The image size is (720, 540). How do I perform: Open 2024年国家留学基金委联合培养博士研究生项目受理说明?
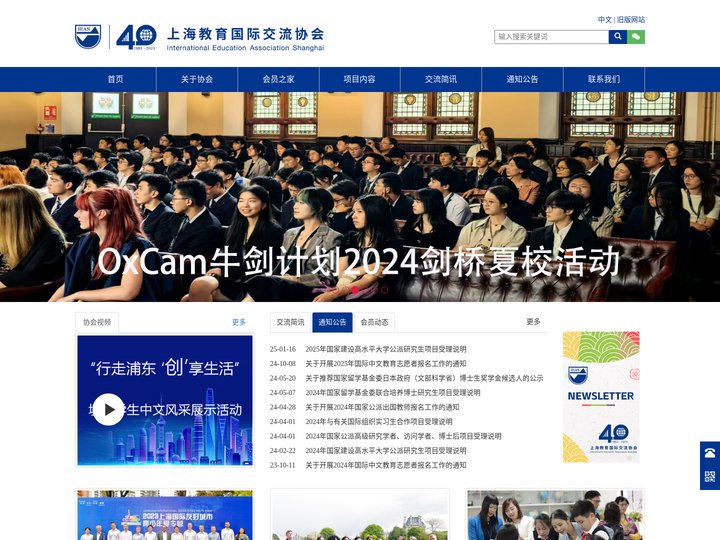(x=393, y=393)
